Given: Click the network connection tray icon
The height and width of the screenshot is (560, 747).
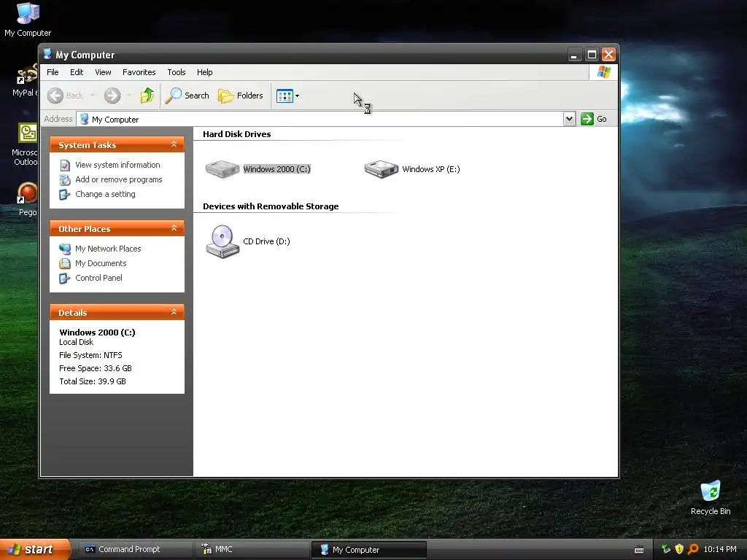Looking at the screenshot, I should tap(665, 550).
